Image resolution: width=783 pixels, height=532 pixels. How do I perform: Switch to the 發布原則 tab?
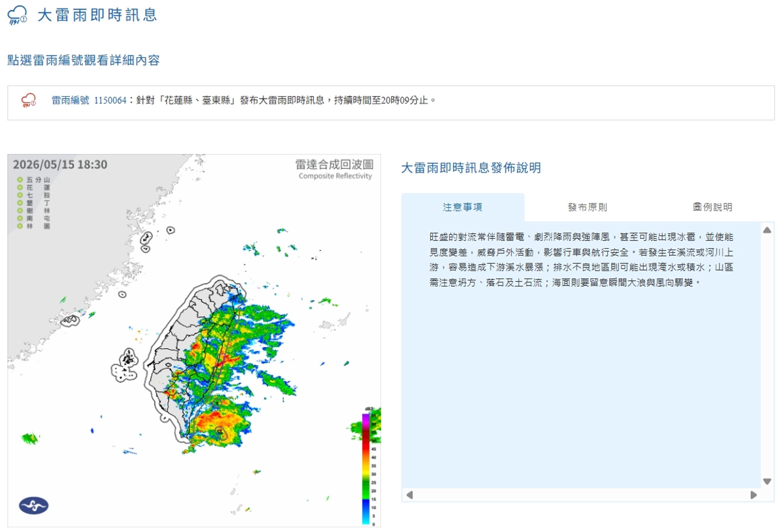point(587,207)
